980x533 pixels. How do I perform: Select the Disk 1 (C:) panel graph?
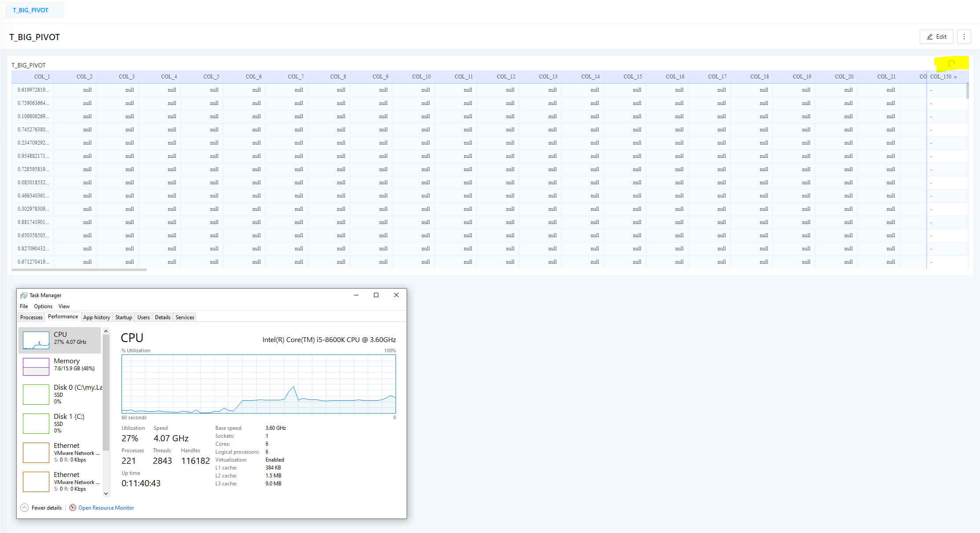tap(36, 424)
